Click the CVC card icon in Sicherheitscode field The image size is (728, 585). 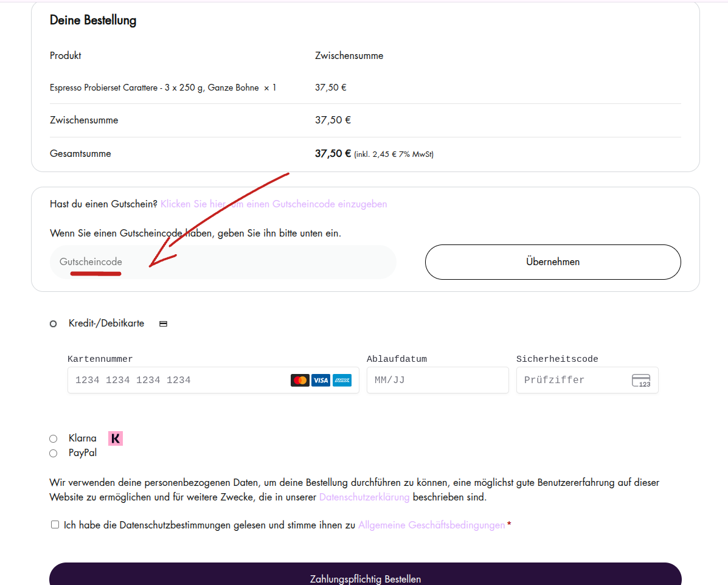click(x=641, y=381)
